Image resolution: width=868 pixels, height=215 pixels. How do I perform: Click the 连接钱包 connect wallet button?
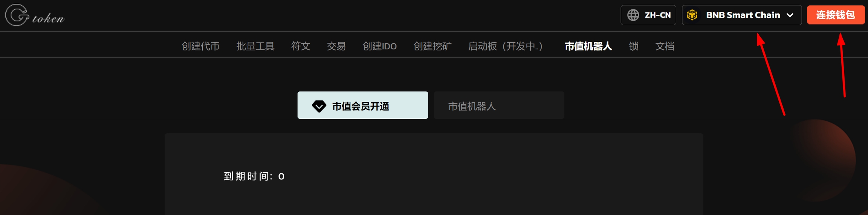click(836, 15)
